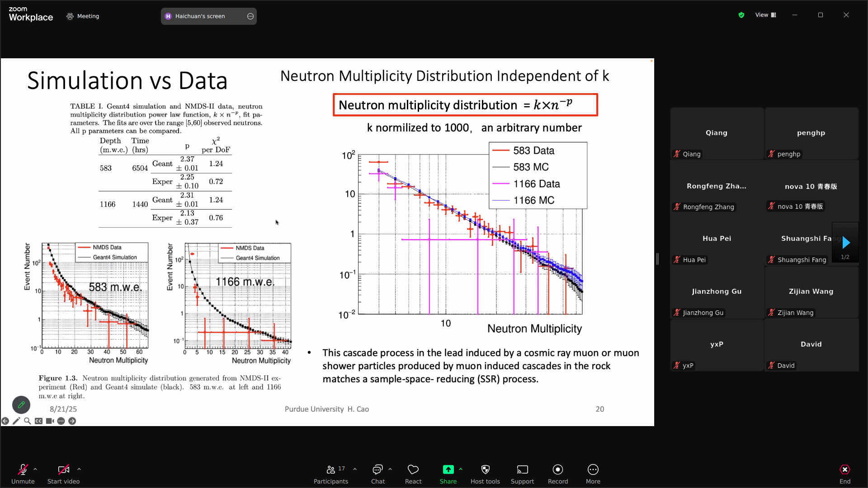Open slideshow more options ellipsis
Image resolution: width=868 pixels, height=488 pixels.
61,421
